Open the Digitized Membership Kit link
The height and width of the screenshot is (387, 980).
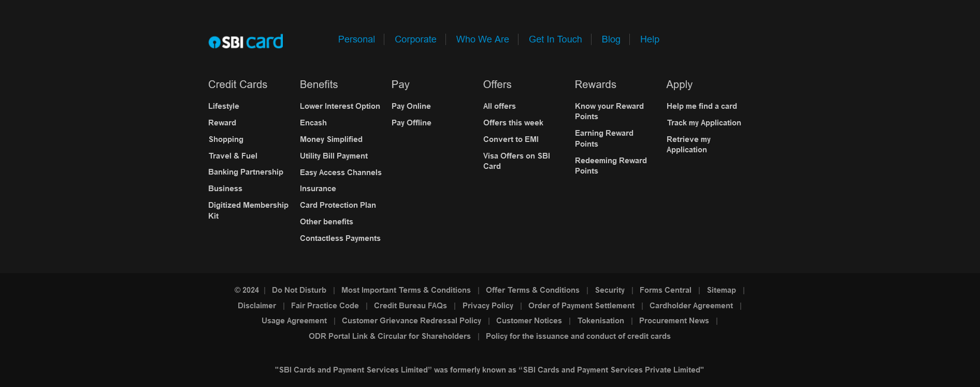[x=248, y=210]
